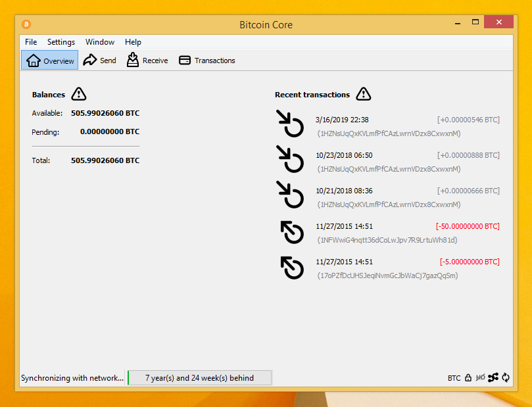Click the outgoing icon for -50.00000000 BTC transaction
The width and height of the screenshot is (532, 407).
pyautogui.click(x=292, y=232)
